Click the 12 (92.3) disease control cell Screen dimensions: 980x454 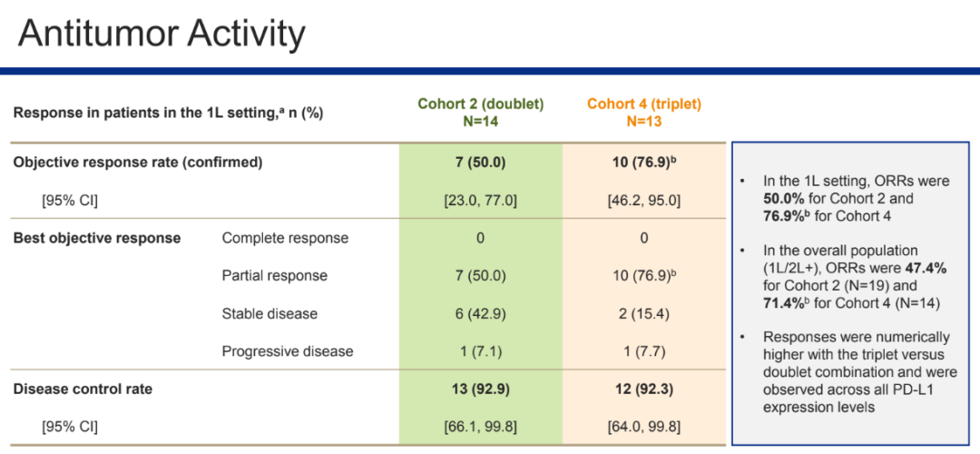(643, 389)
